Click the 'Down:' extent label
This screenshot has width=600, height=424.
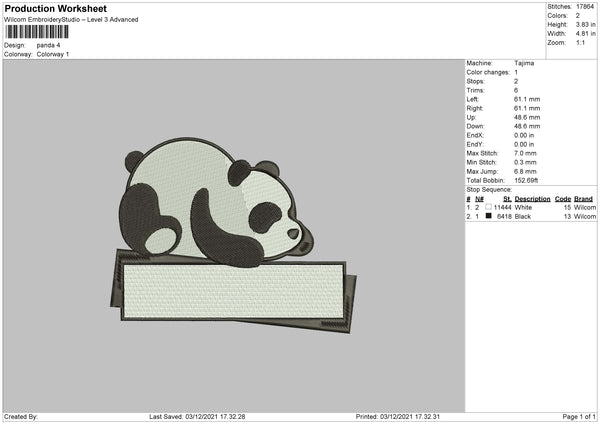(475, 126)
